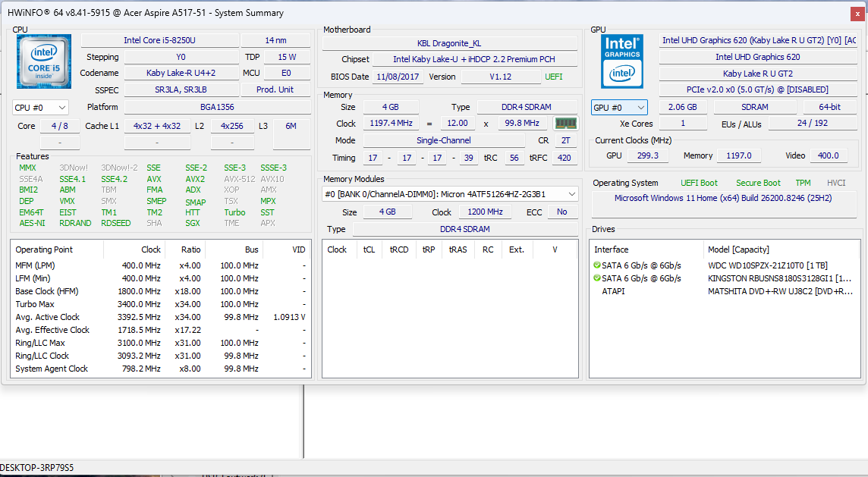Click the ECC value No
Viewport: 868px width, 477px height.
(x=562, y=212)
